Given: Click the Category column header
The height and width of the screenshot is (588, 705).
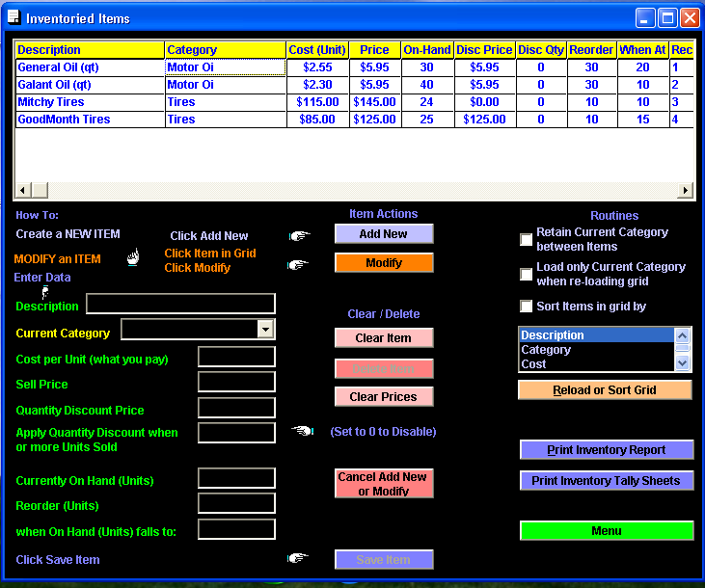Looking at the screenshot, I should pyautogui.click(x=226, y=50).
